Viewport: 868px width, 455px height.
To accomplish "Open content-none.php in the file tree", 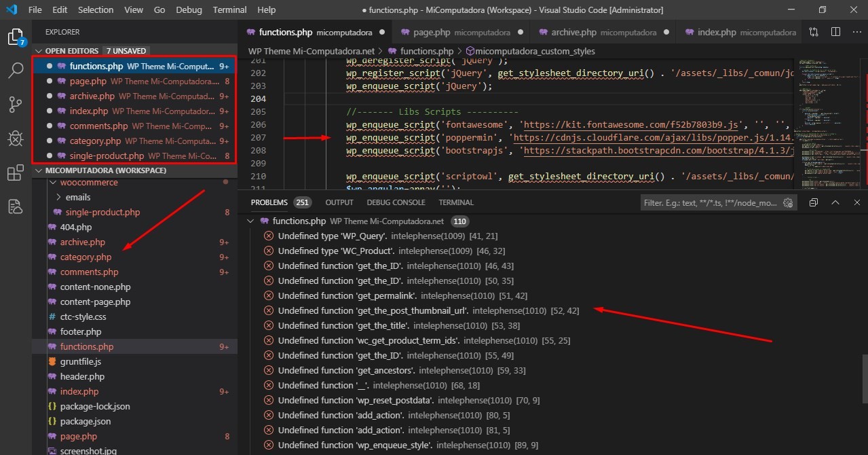I will tap(95, 287).
